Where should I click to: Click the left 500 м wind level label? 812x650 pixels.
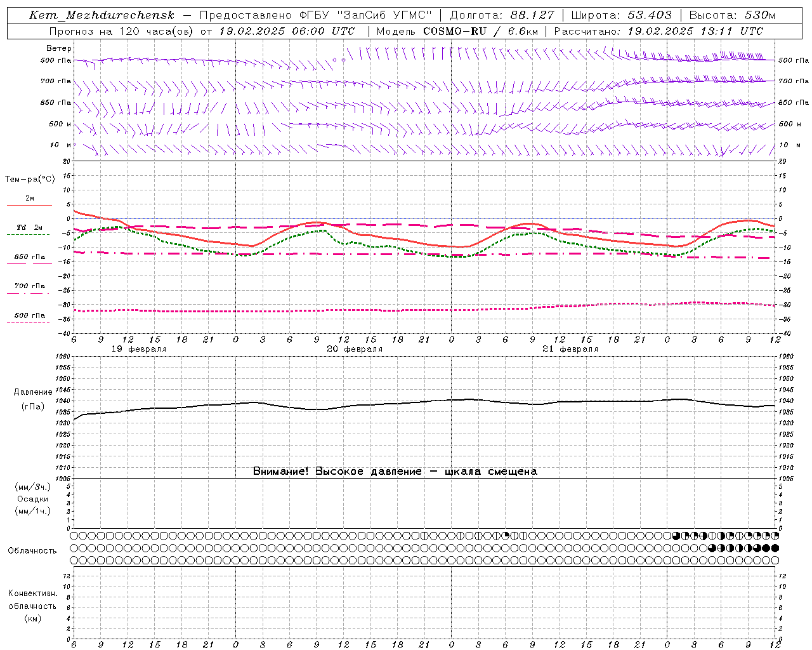click(x=60, y=124)
